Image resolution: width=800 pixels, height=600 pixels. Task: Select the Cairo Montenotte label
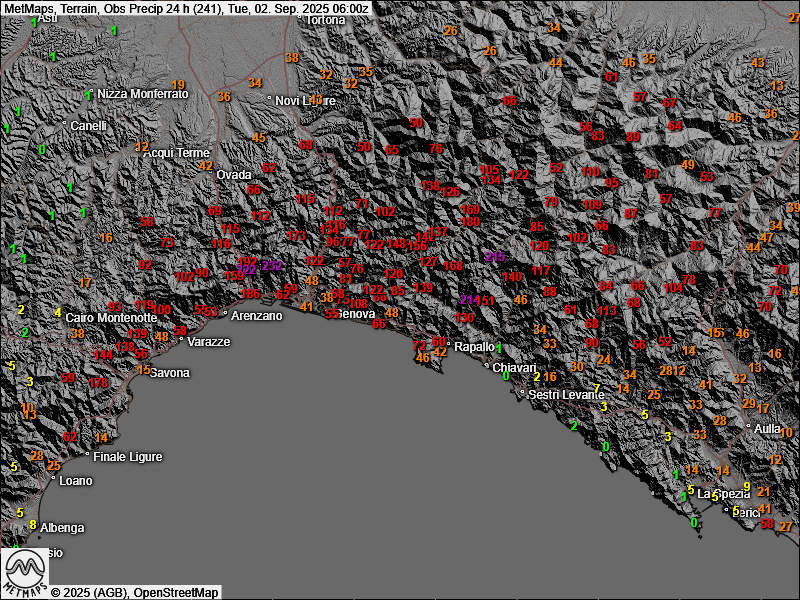[111, 318]
